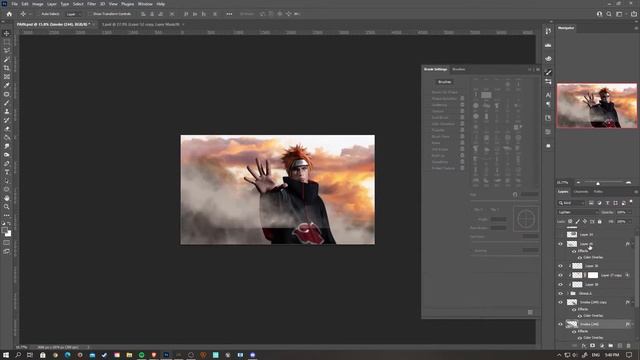Image resolution: width=640 pixels, height=360 pixels.
Task: Hide the Smoke (244) layer
Action: (x=560, y=324)
